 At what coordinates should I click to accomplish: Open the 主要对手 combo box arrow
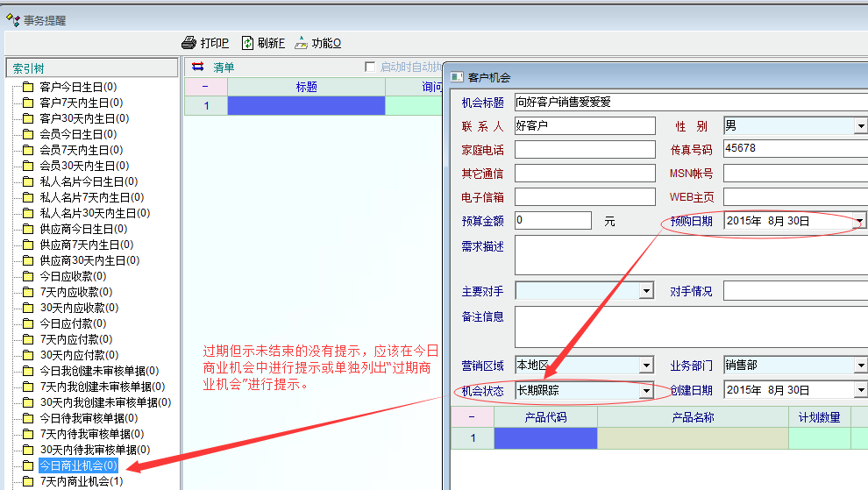(647, 290)
